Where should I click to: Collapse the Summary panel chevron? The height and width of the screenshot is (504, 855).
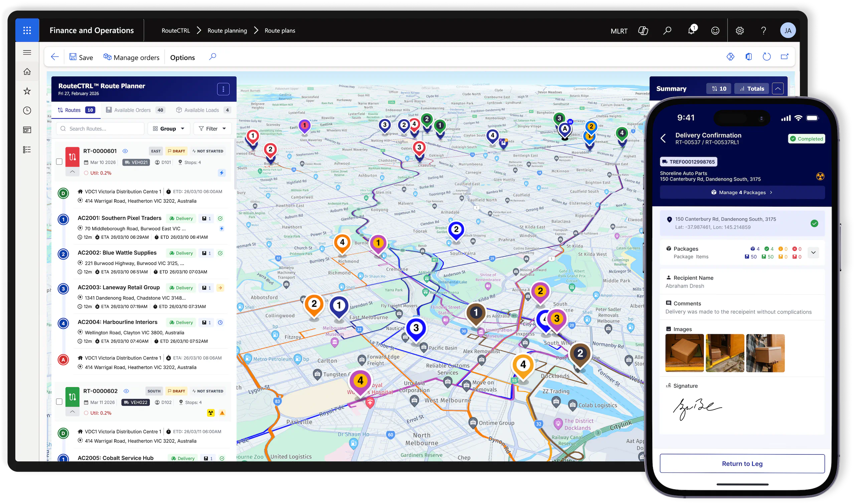coord(778,89)
